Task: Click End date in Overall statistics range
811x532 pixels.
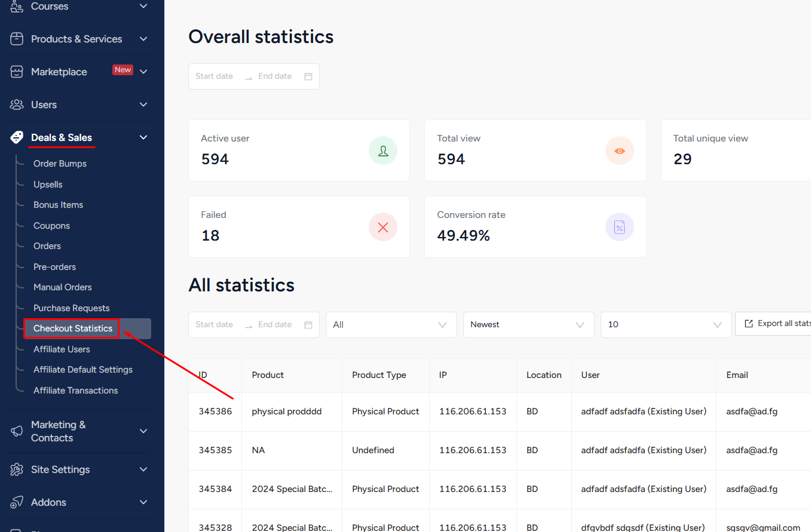Action: (x=275, y=76)
